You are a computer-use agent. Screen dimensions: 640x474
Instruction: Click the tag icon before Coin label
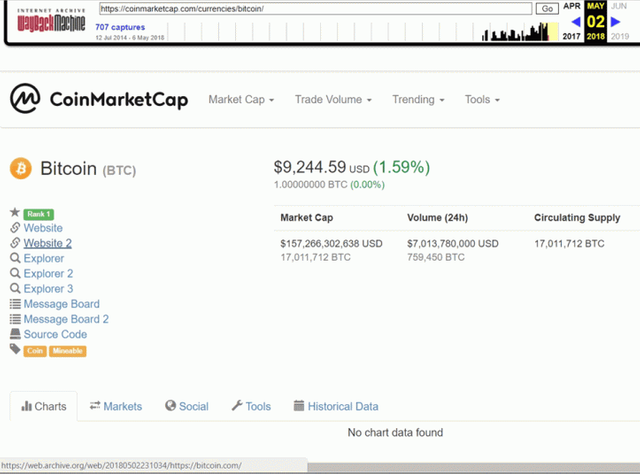coord(15,349)
